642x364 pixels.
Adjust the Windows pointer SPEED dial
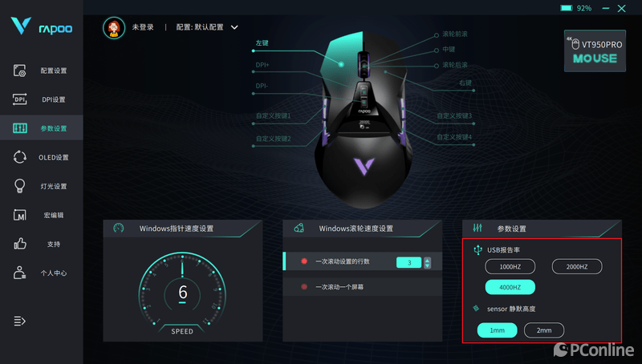[x=182, y=291]
